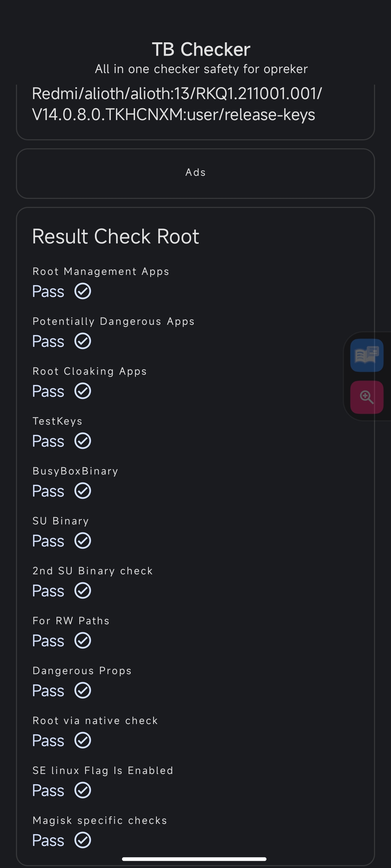Screen dimensions: 391x868
Task: Tap checkmark icon under SU Binary
Action: pyautogui.click(x=83, y=541)
